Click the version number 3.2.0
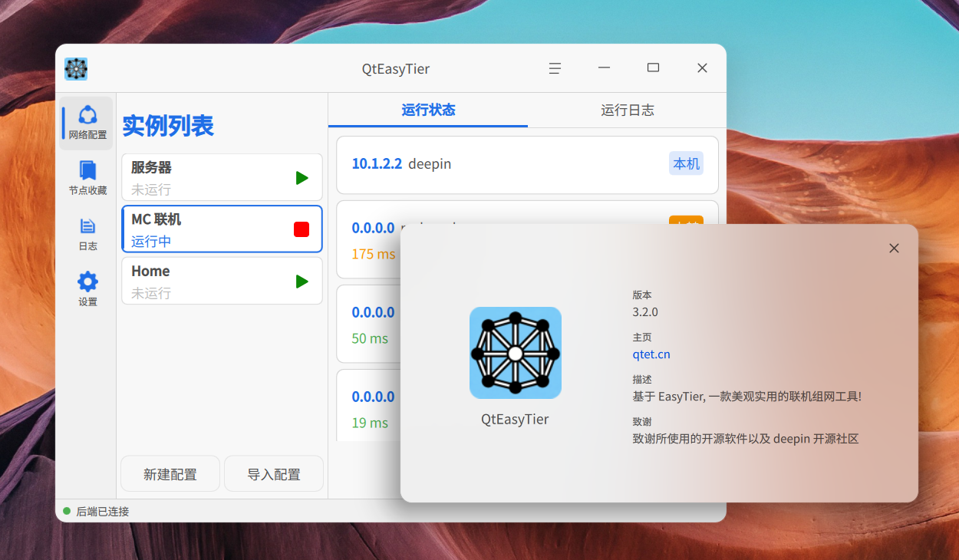 pos(645,312)
